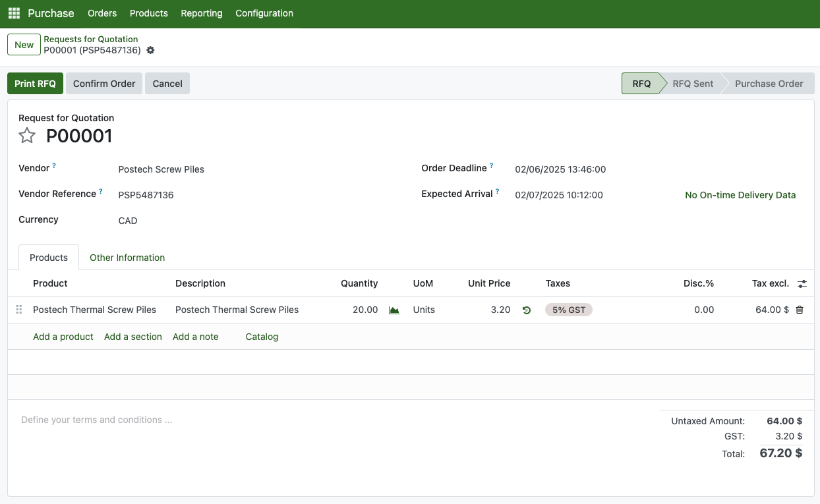Open the apps grid menu icon

click(14, 13)
